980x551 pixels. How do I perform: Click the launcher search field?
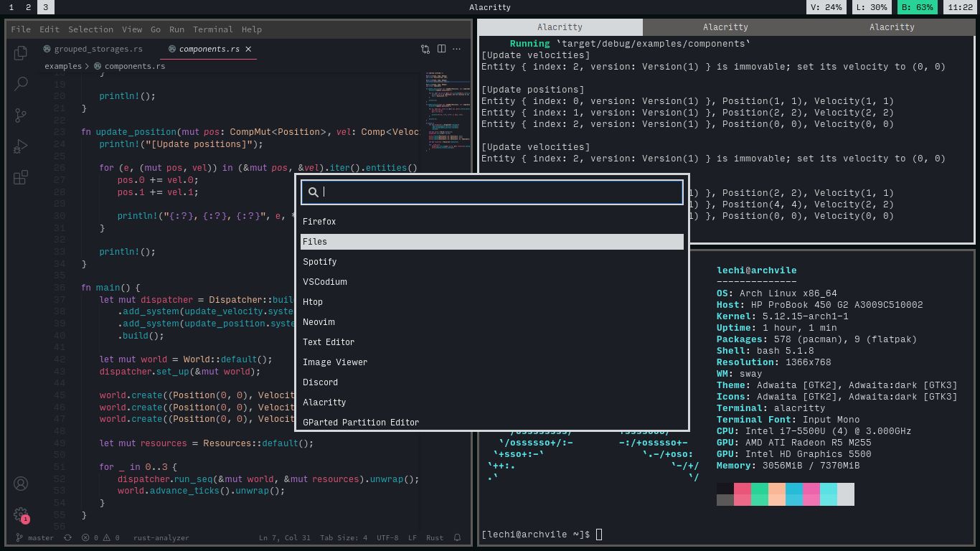(x=492, y=192)
